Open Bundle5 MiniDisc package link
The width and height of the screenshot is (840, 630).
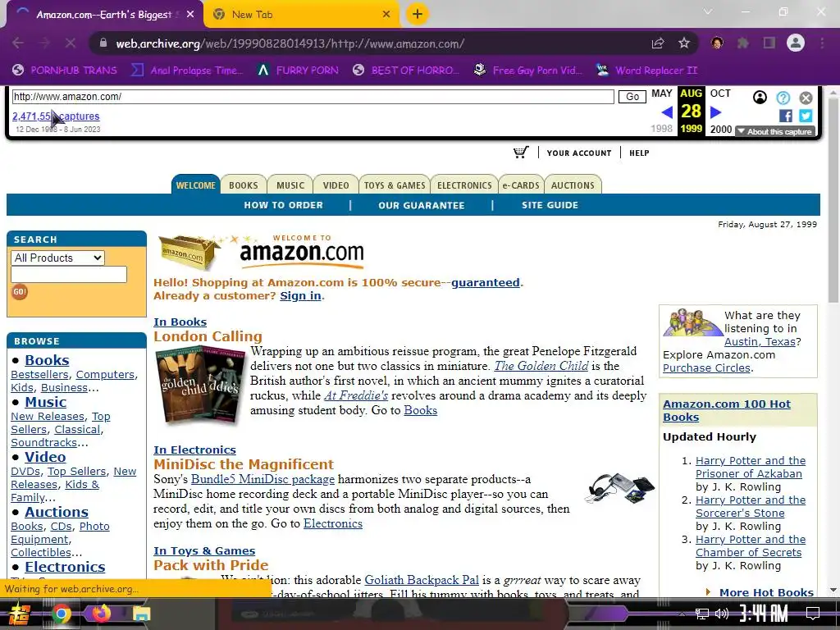(x=262, y=479)
